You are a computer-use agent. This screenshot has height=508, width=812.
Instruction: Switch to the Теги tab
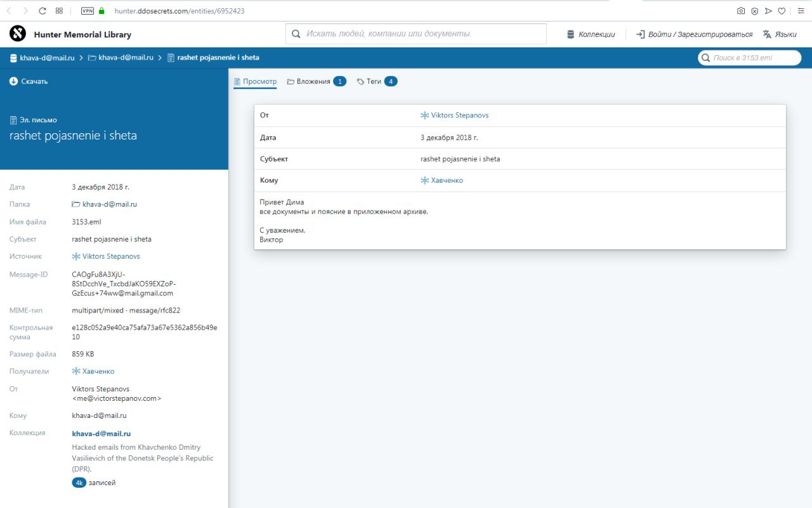pos(377,81)
